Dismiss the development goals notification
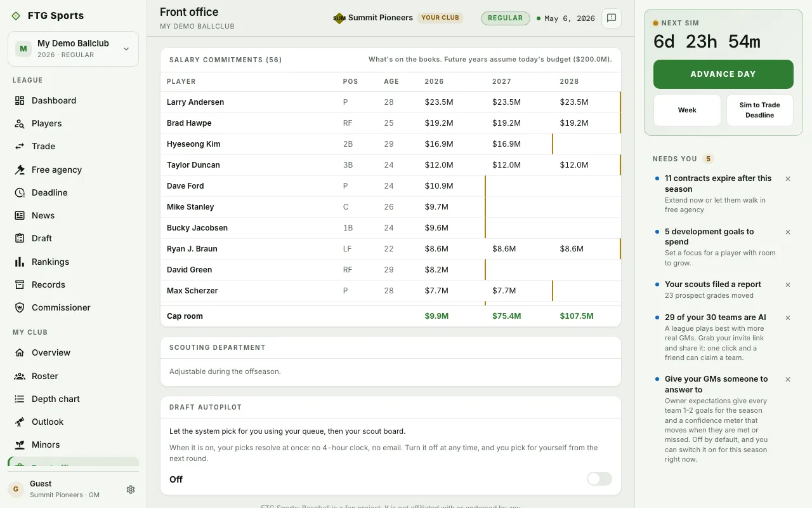 click(788, 232)
